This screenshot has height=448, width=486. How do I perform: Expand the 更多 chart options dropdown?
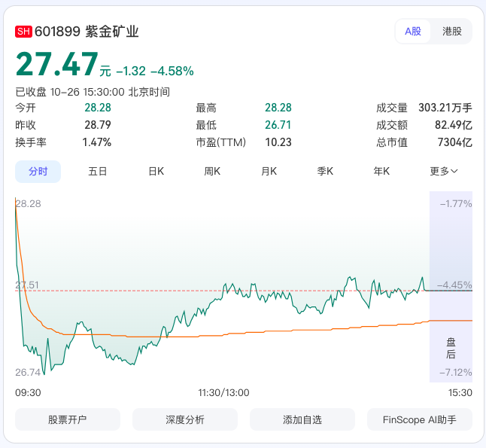[444, 172]
